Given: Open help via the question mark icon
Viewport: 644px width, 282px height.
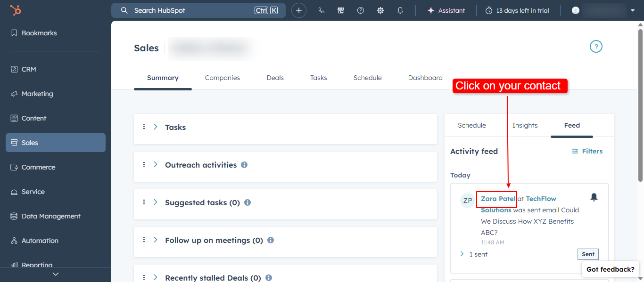Looking at the screenshot, I should (360, 10).
